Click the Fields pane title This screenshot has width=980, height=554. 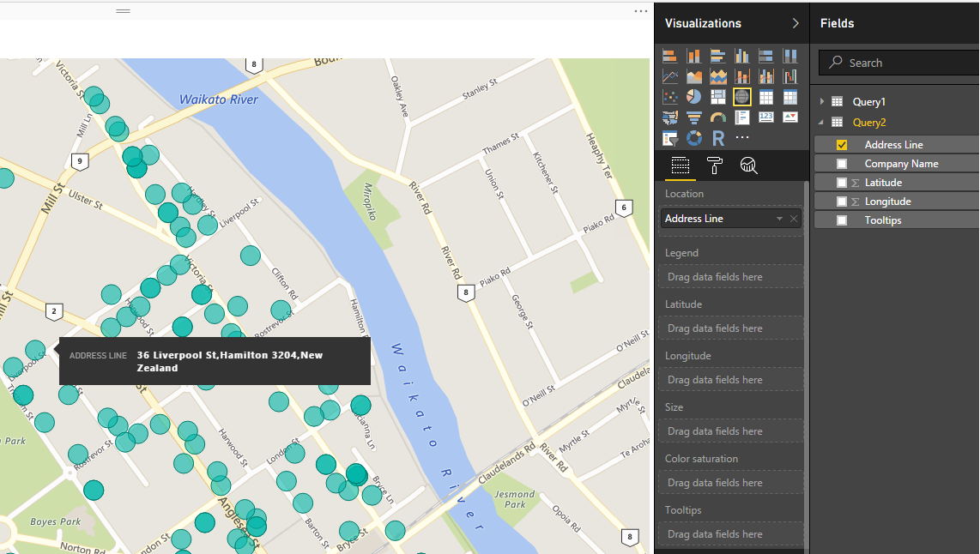click(x=837, y=23)
